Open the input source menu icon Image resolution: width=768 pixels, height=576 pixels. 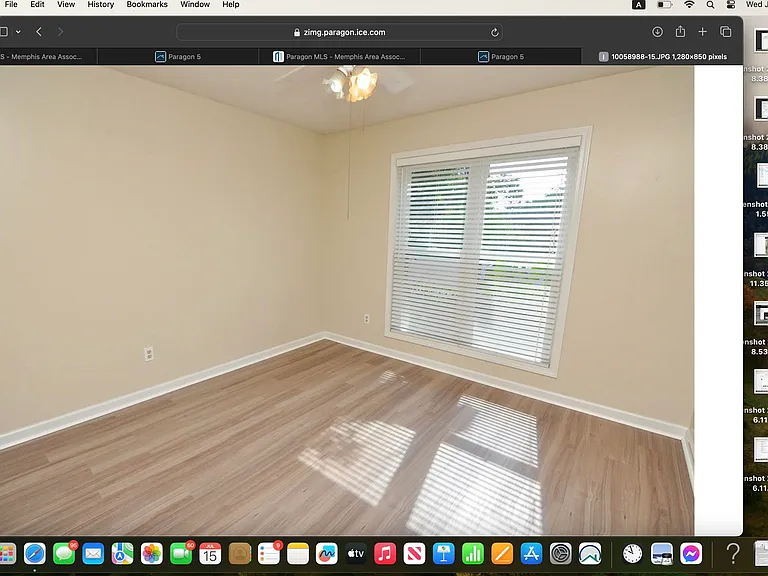(x=639, y=5)
